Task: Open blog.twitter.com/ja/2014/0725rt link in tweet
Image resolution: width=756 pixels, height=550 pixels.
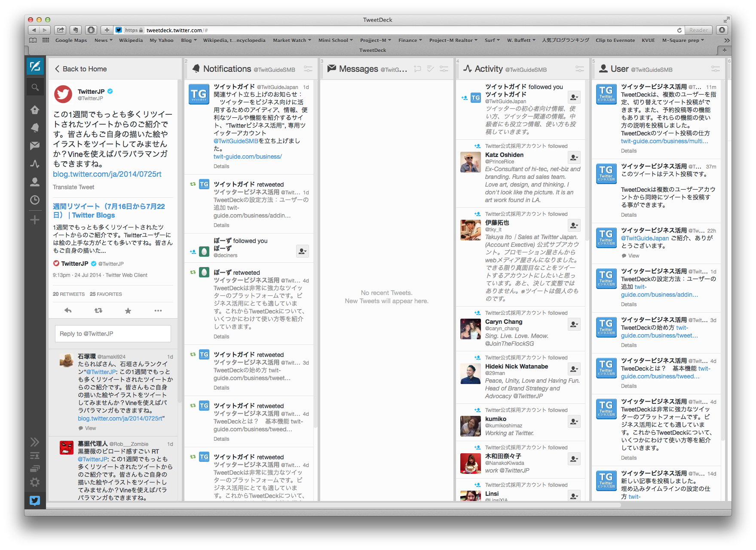Action: click(x=107, y=174)
